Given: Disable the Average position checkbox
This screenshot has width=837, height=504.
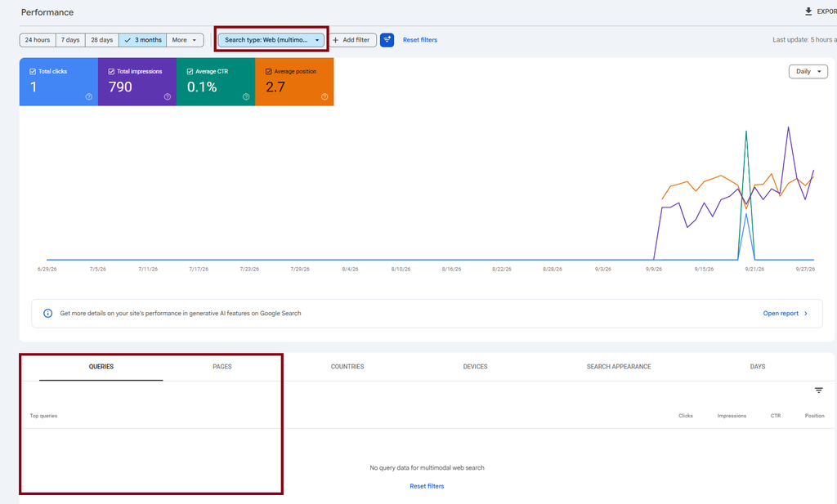Looking at the screenshot, I should (x=268, y=71).
